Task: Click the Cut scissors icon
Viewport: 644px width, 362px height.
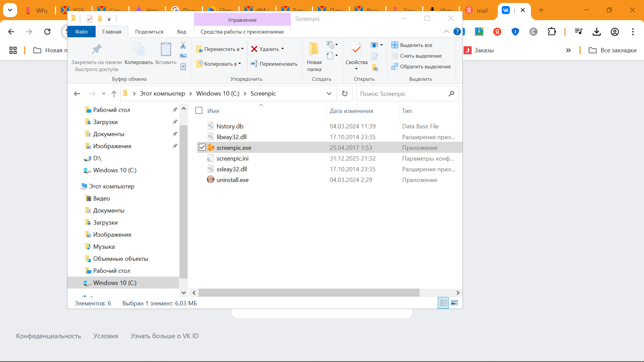Action: (x=183, y=45)
